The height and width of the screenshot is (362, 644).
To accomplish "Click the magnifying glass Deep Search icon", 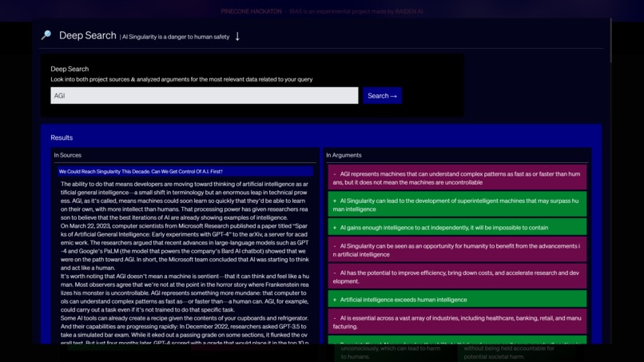I will tap(46, 35).
